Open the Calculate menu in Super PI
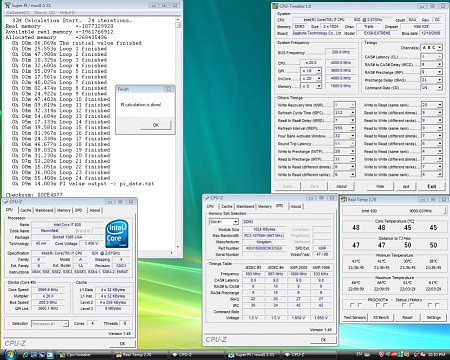Viewport: 450px width, 360px height. (x=18, y=13)
